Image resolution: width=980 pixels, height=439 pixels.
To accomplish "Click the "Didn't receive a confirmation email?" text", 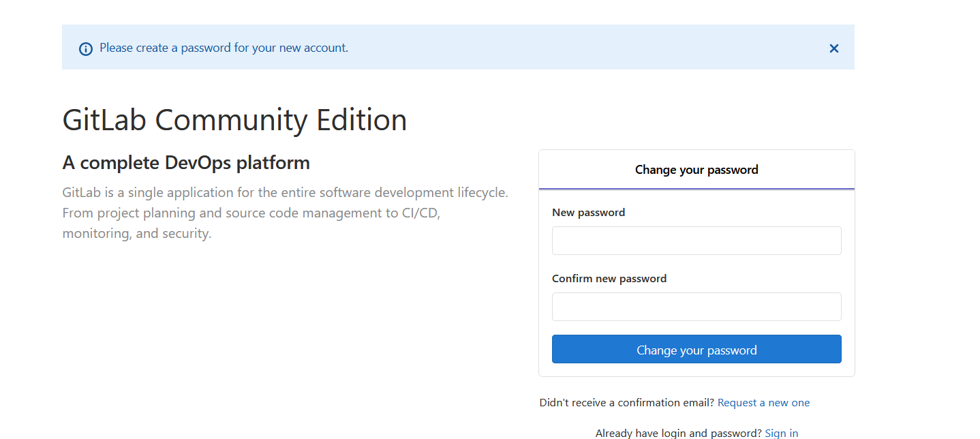I will [626, 403].
